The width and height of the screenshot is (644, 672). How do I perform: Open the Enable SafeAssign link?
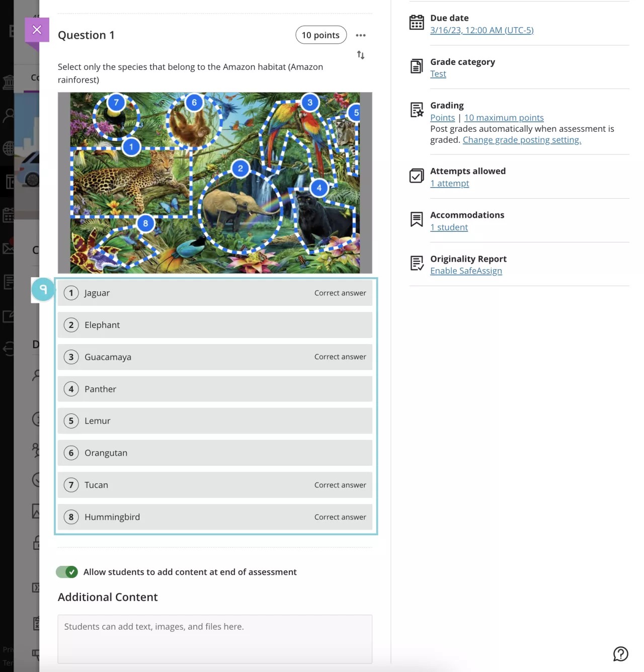[x=466, y=271]
